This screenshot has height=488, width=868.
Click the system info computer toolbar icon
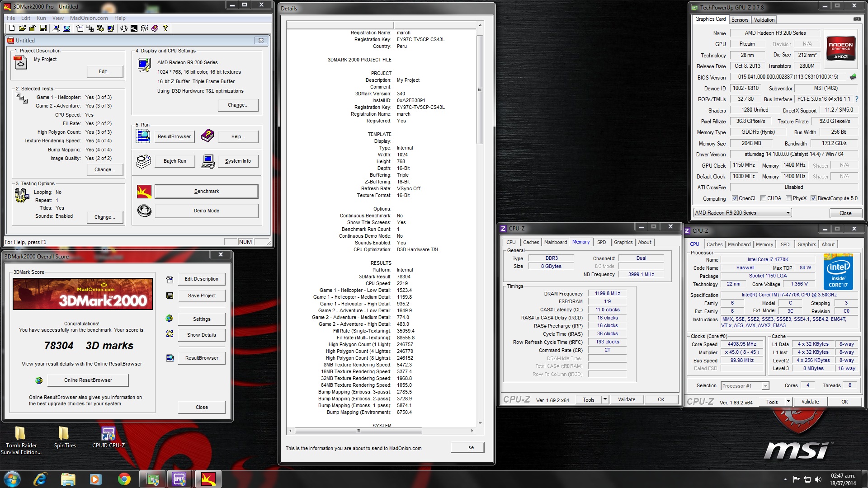[x=56, y=28]
